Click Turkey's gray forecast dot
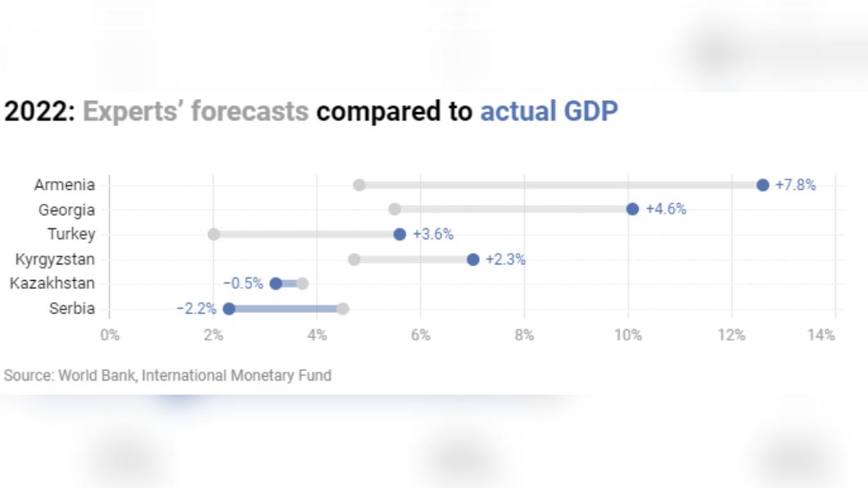The height and width of the screenshot is (488, 868). (214, 234)
